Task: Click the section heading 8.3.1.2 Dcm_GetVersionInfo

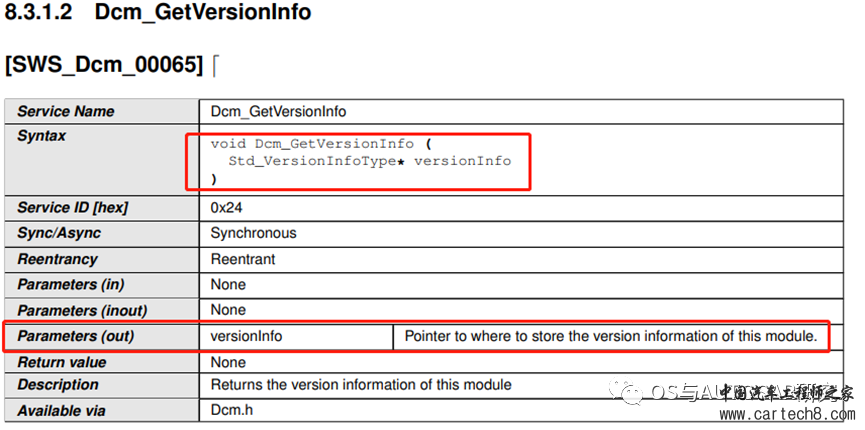Action: [x=158, y=12]
